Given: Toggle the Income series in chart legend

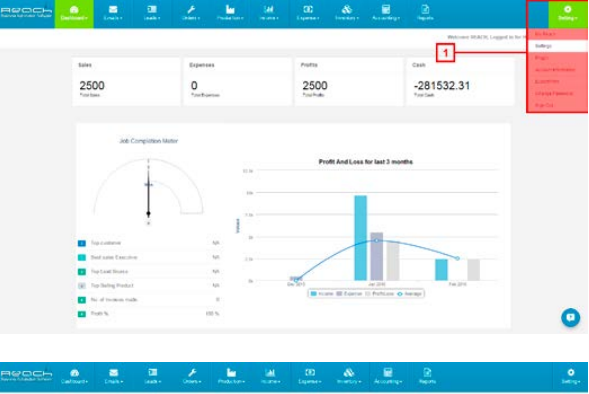Looking at the screenshot, I should point(322,294).
